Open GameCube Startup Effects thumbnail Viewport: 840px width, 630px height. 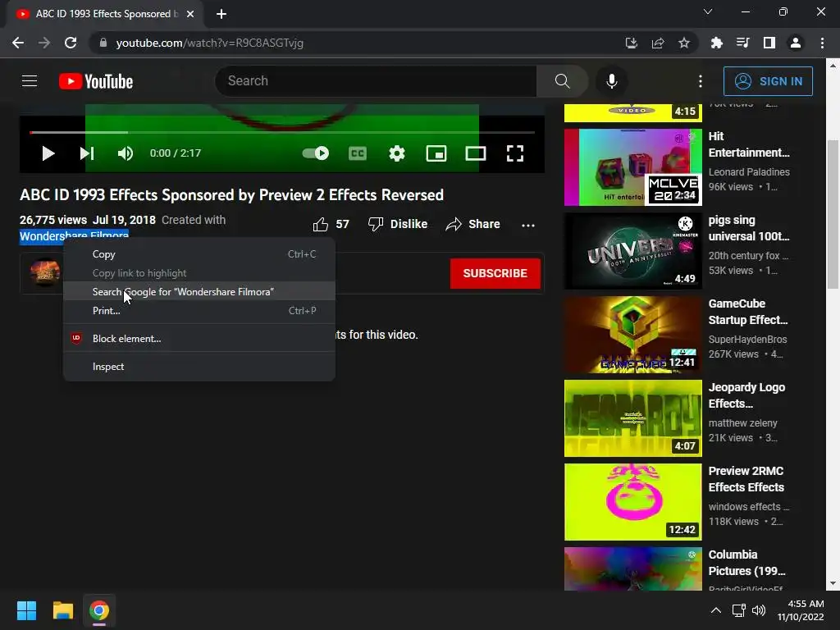[633, 335]
